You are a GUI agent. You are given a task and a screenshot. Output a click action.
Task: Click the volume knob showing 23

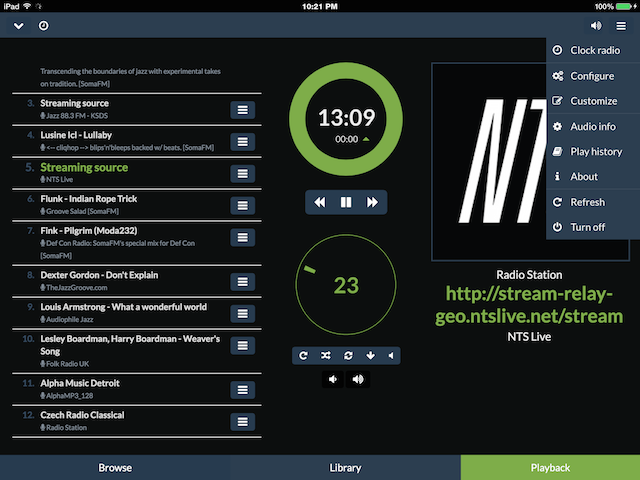tap(346, 285)
